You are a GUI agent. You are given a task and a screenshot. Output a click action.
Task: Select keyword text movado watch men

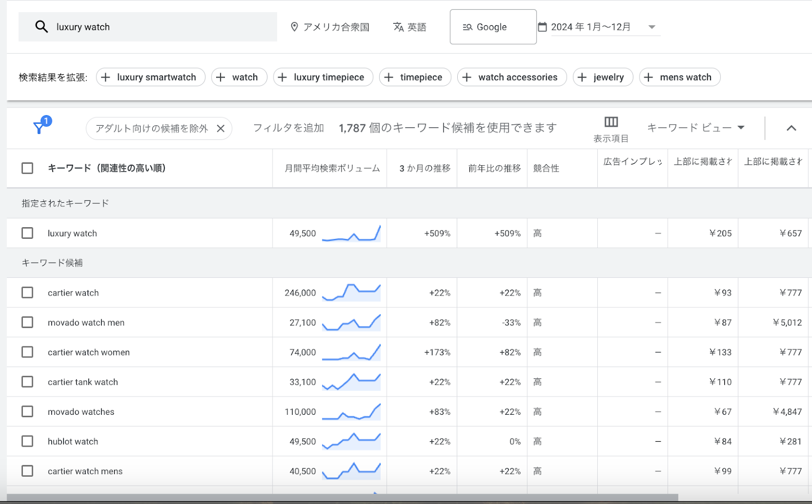click(x=86, y=322)
